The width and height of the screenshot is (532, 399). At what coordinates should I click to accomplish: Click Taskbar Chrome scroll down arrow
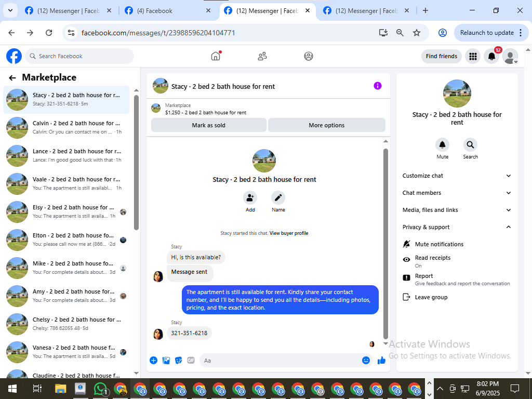coord(429,395)
